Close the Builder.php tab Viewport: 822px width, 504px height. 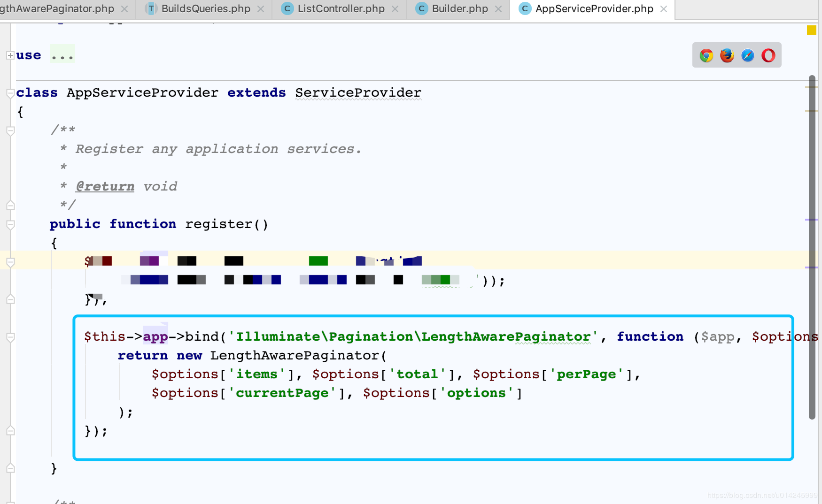click(x=498, y=9)
